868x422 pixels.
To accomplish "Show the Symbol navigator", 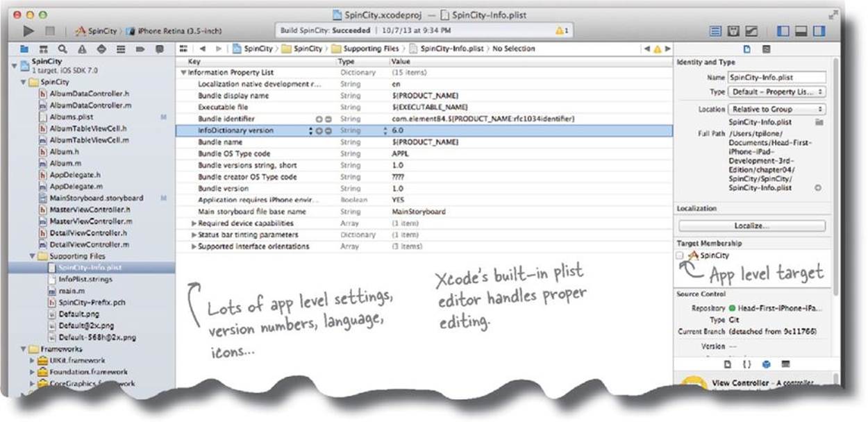I will tap(44, 49).
